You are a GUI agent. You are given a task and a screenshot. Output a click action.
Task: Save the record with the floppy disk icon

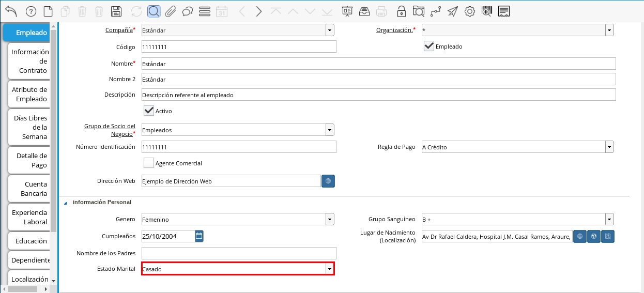pos(117,11)
